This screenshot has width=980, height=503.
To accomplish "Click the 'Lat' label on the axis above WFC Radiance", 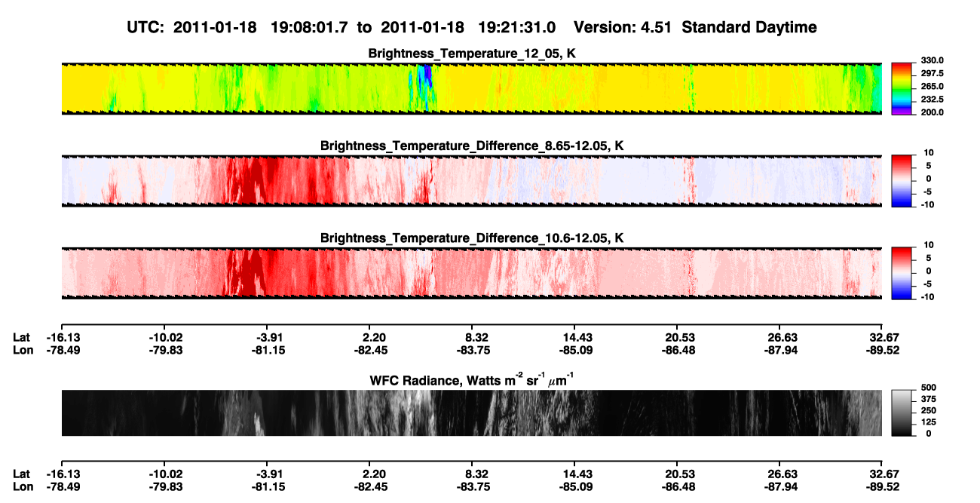I will point(23,337).
